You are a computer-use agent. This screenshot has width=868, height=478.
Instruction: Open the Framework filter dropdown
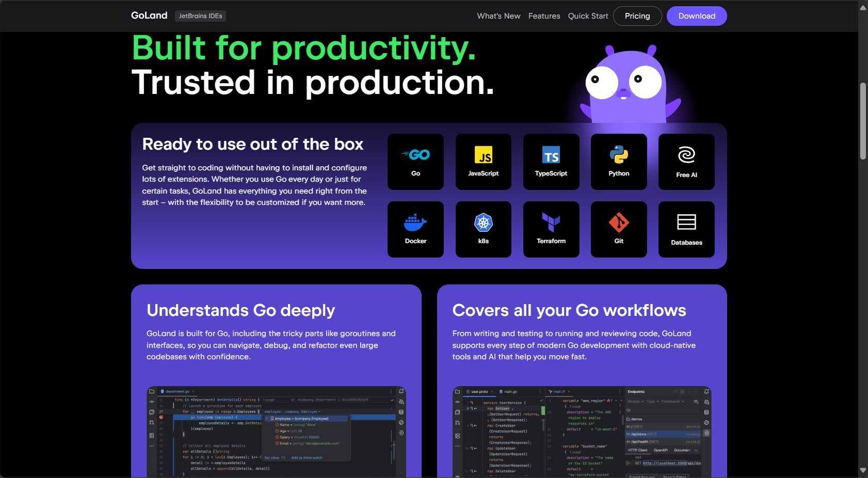tap(673, 402)
